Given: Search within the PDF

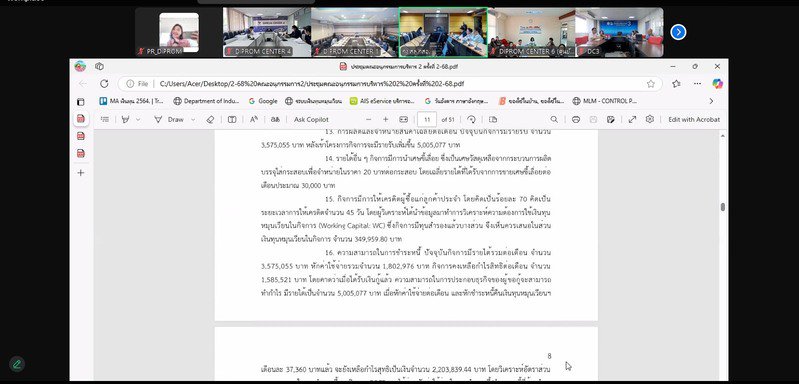Looking at the screenshot, I should (x=554, y=119).
